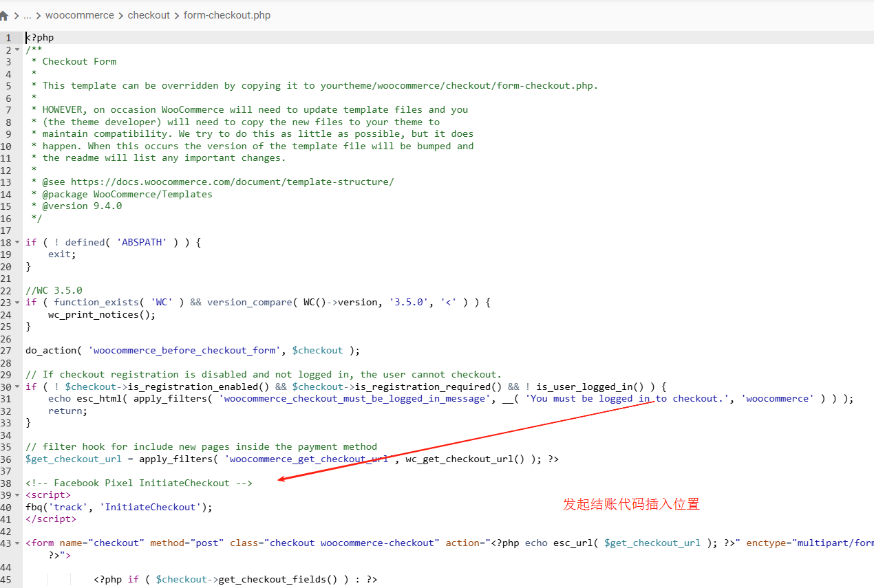The height and width of the screenshot is (588, 874).
Task: Click 'class="checkout woocommerce-checkout"' attribute
Action: [334, 543]
